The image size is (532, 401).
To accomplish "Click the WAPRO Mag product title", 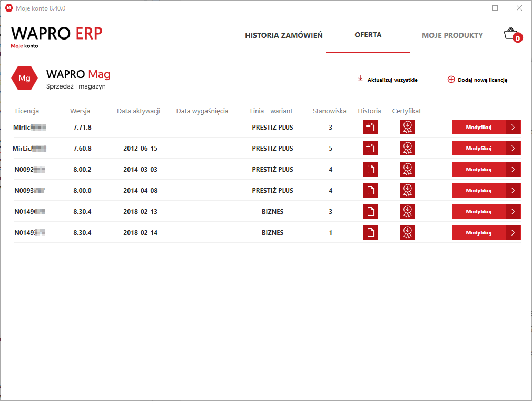I will [x=78, y=74].
